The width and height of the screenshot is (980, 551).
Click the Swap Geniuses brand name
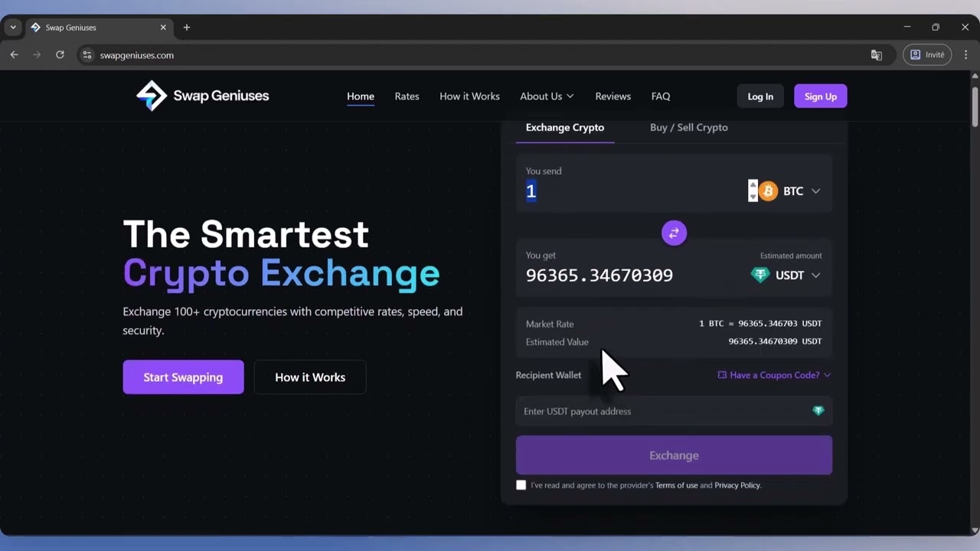pyautogui.click(x=221, y=96)
